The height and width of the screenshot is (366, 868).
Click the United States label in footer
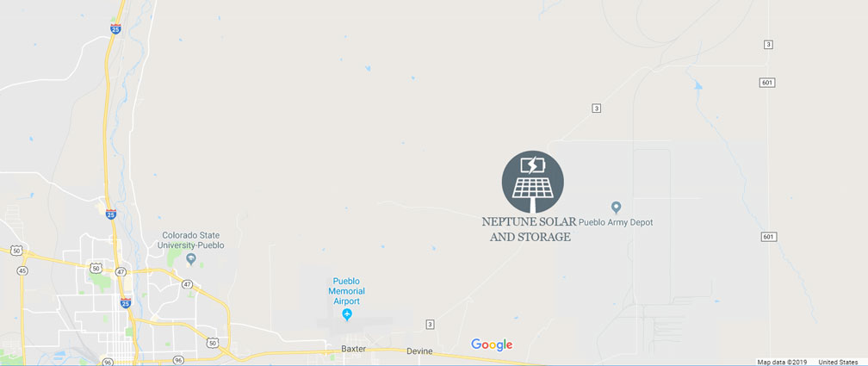(838, 362)
